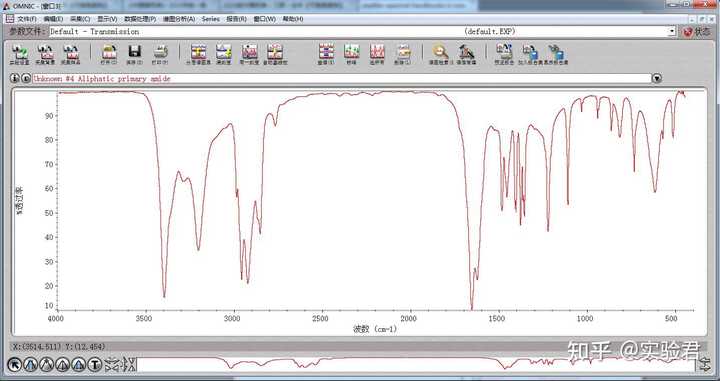Click the Preview Report toolbar icon

pyautogui.click(x=504, y=54)
